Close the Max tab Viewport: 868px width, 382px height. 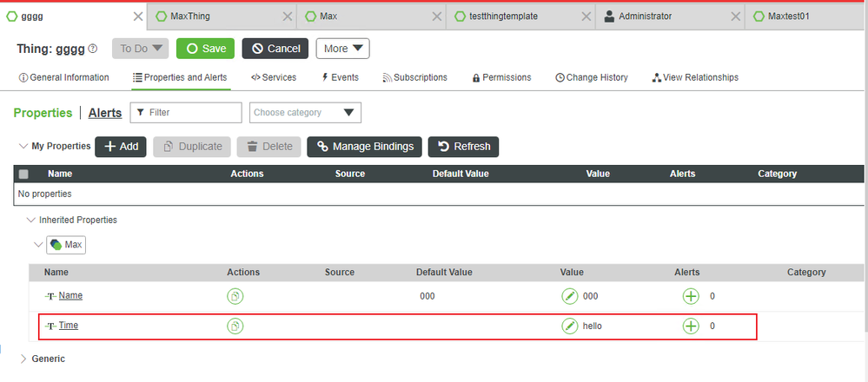[x=437, y=16]
